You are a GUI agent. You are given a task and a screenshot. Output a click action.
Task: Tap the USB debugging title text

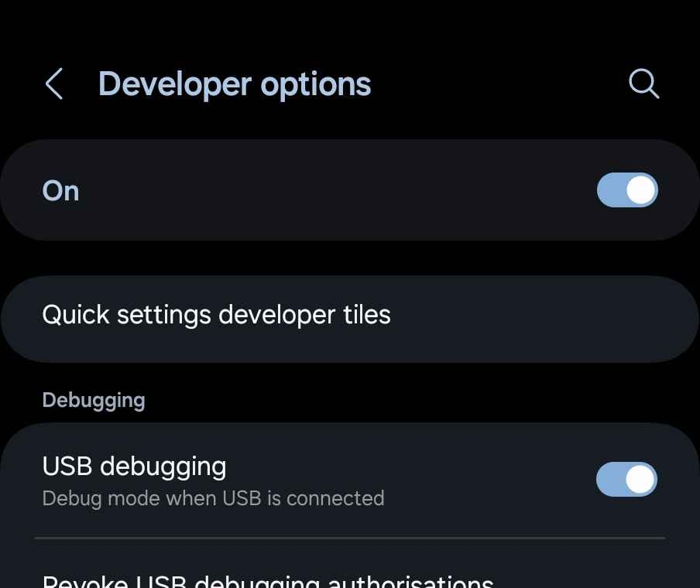tap(135, 467)
